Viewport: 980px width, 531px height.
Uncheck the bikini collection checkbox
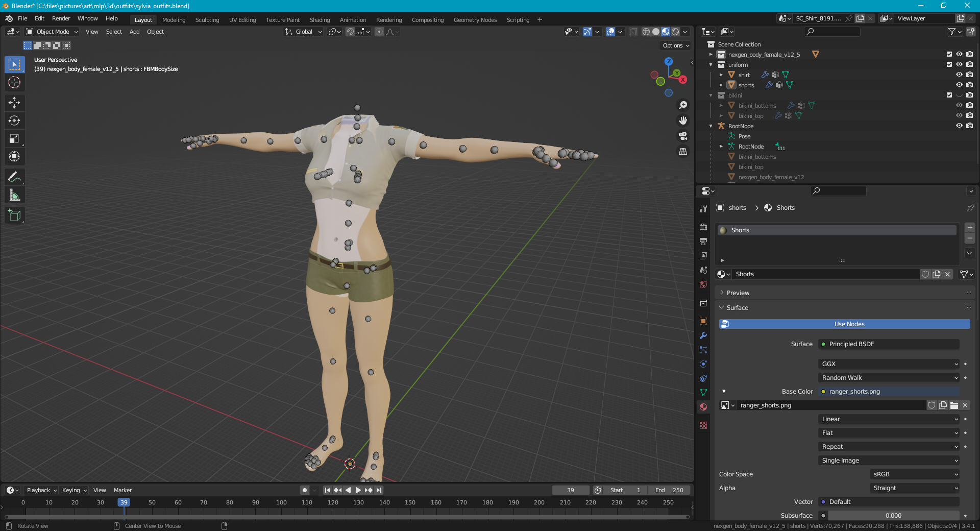point(949,95)
